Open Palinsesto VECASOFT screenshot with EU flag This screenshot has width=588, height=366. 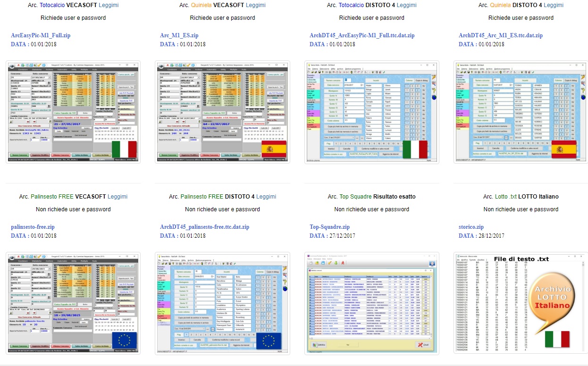[73, 304]
